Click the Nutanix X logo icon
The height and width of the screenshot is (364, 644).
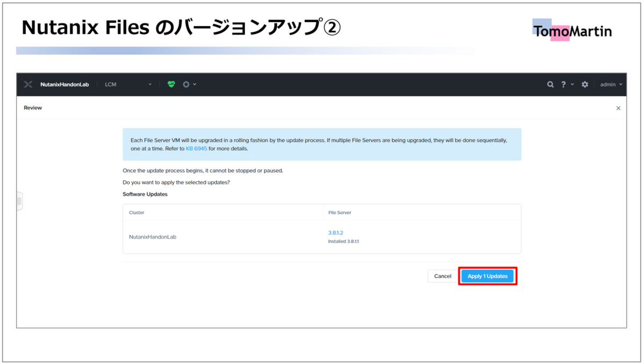pyautogui.click(x=28, y=85)
